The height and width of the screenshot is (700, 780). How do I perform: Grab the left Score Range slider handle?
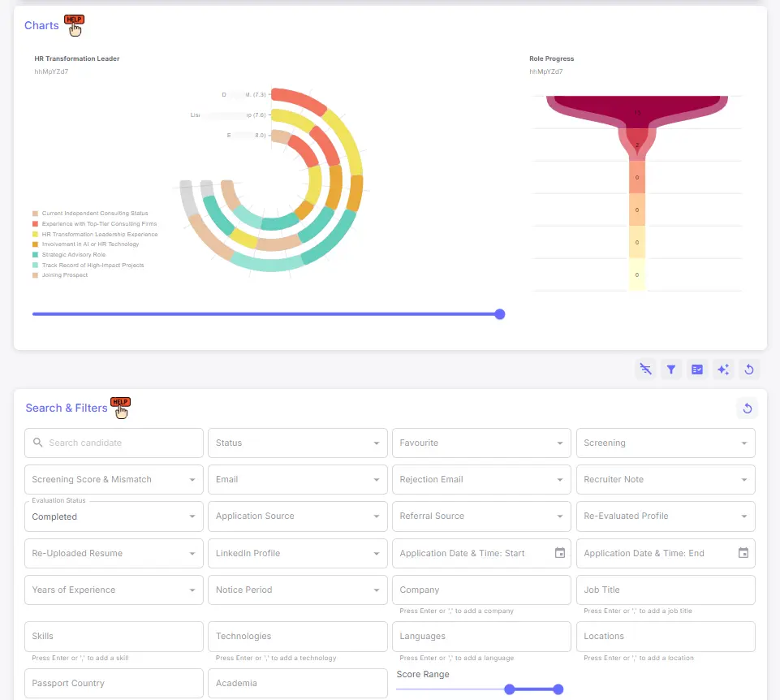pyautogui.click(x=510, y=689)
